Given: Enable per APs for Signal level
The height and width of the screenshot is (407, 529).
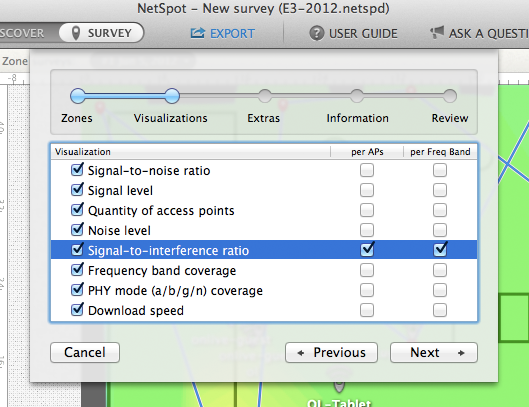Looking at the screenshot, I should [x=367, y=190].
